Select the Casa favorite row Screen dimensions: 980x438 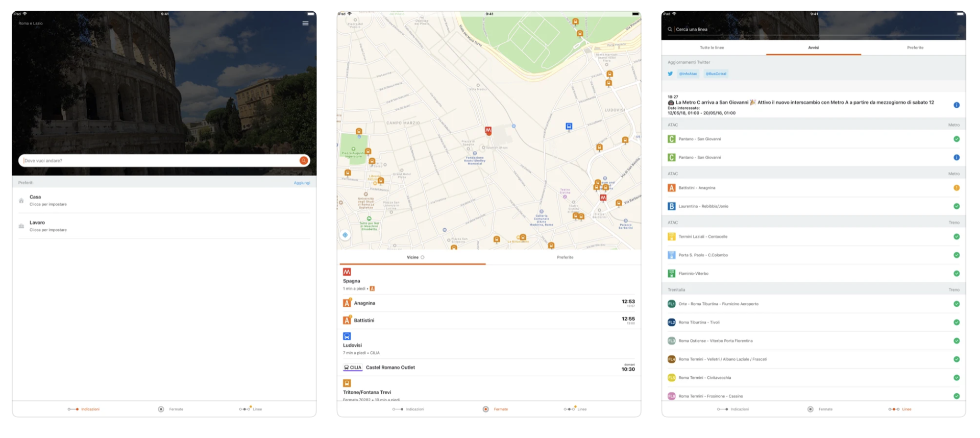164,200
